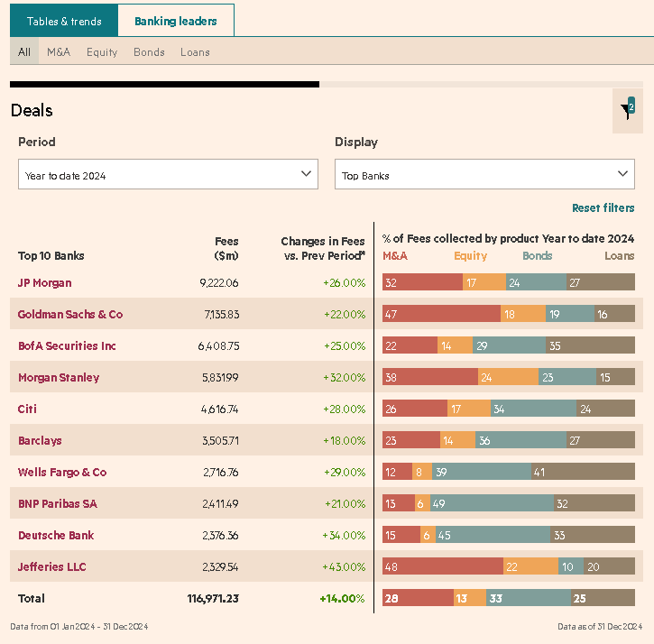Click the Loans legend label
The width and height of the screenshot is (654, 644).
click(620, 255)
